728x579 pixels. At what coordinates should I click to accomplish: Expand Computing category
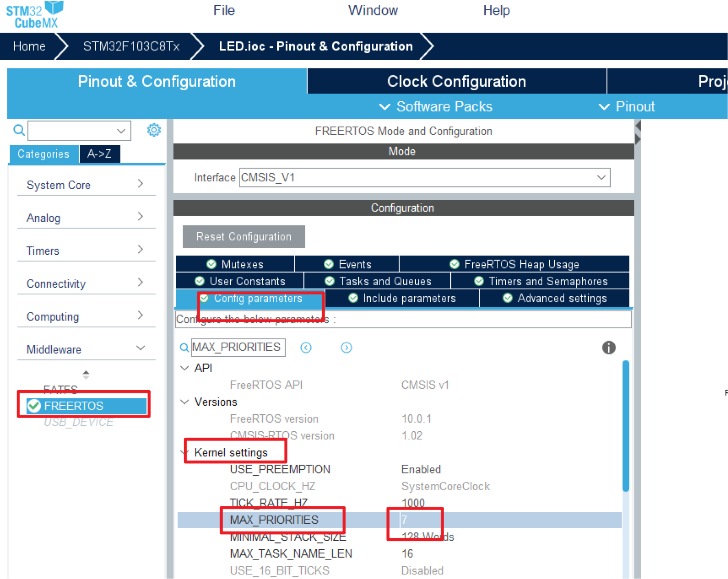(x=86, y=317)
